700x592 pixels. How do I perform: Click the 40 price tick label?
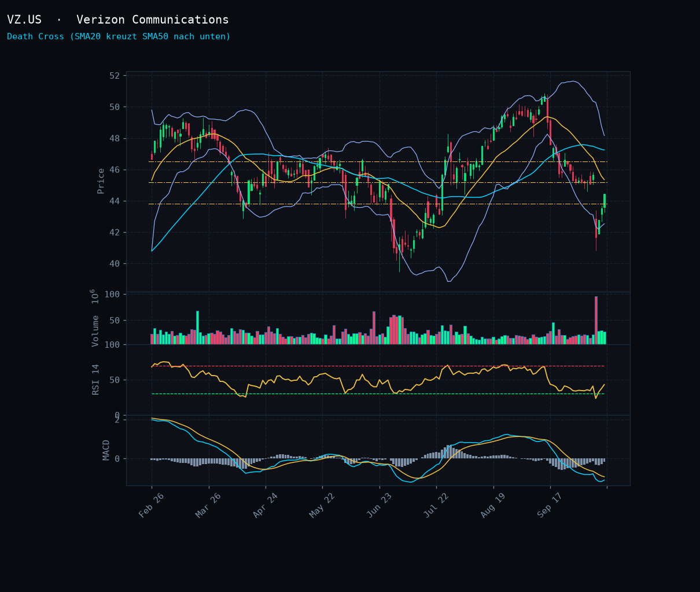point(114,264)
